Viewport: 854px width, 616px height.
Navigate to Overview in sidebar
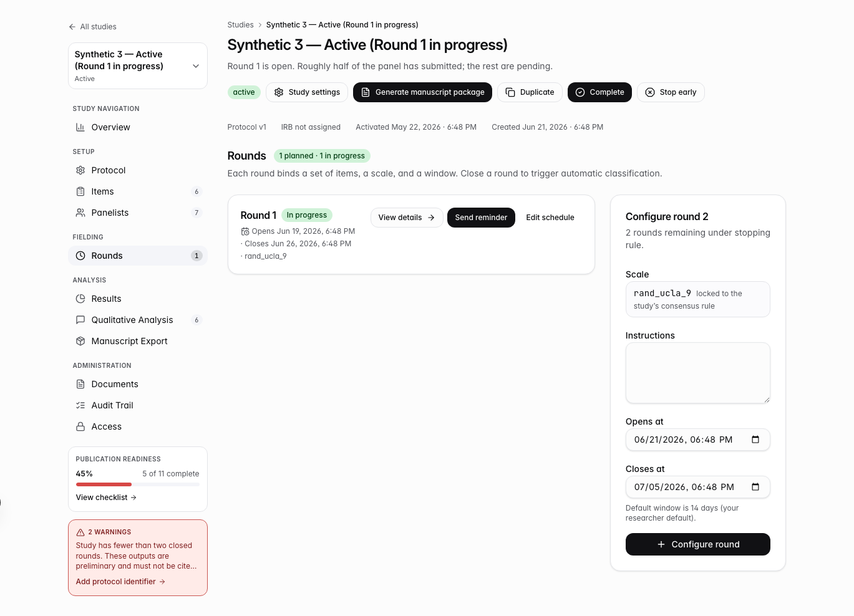pos(138,127)
